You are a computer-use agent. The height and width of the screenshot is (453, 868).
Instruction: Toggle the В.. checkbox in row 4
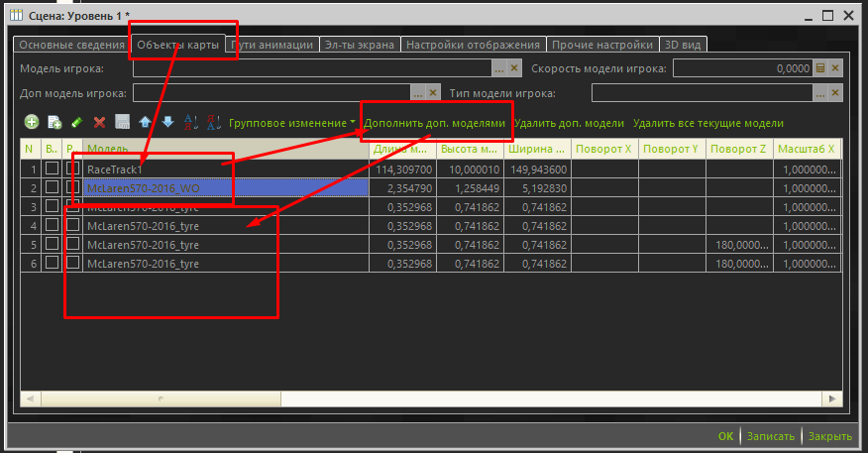point(52,224)
